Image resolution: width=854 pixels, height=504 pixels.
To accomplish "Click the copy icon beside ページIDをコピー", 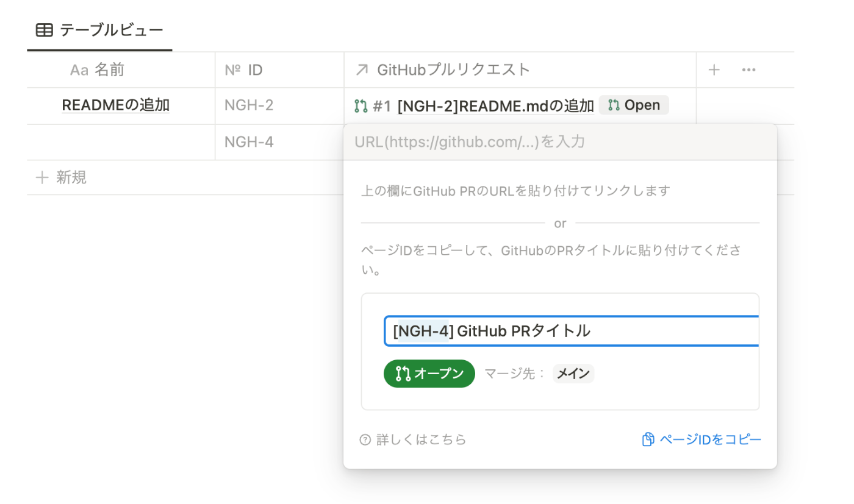I will pos(648,439).
